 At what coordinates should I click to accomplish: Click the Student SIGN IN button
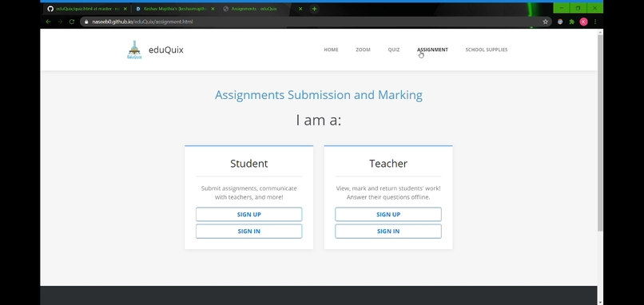249,231
